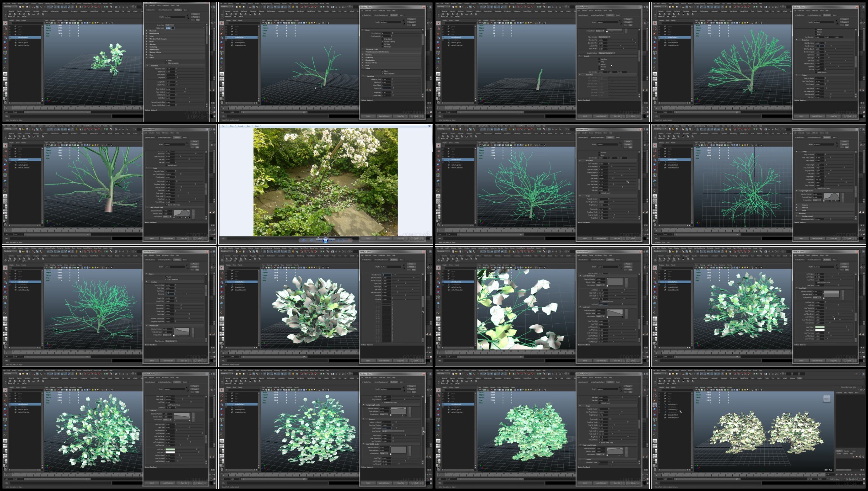Viewport: 868px width, 491px height.
Task: Click play forward in the two-bushes frame's playback controls
Action: [x=852, y=475]
